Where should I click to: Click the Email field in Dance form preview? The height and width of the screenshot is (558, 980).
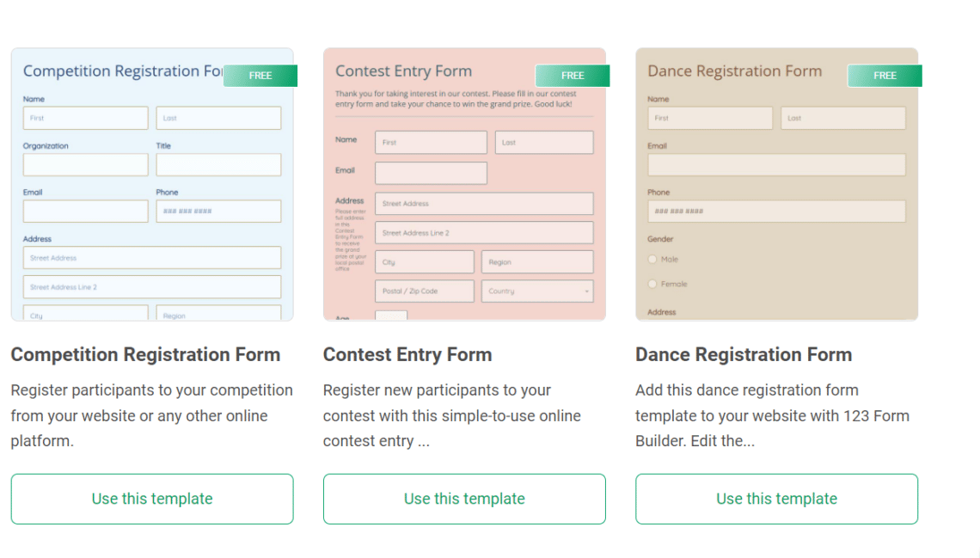(776, 165)
